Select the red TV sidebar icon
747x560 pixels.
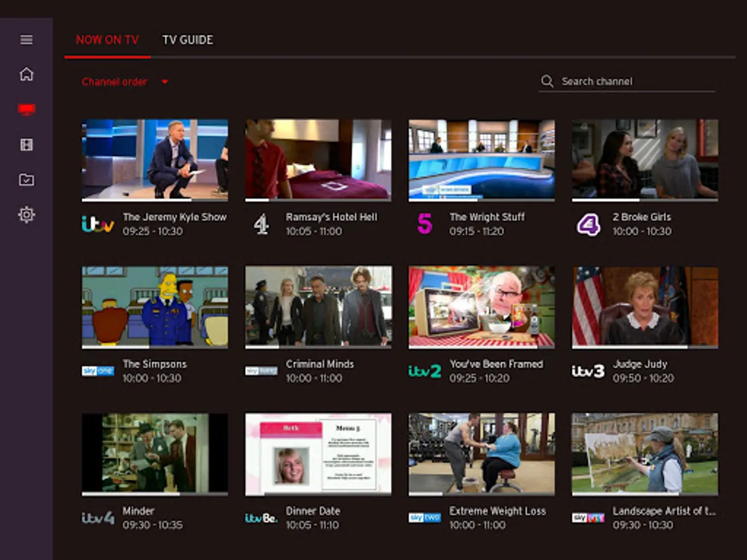click(x=26, y=110)
